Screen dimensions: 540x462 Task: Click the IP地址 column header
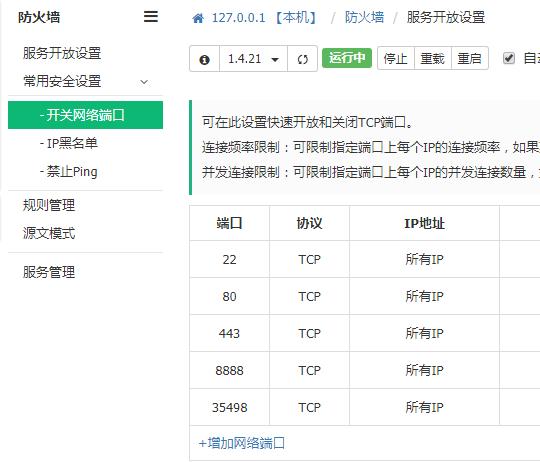[x=424, y=223]
